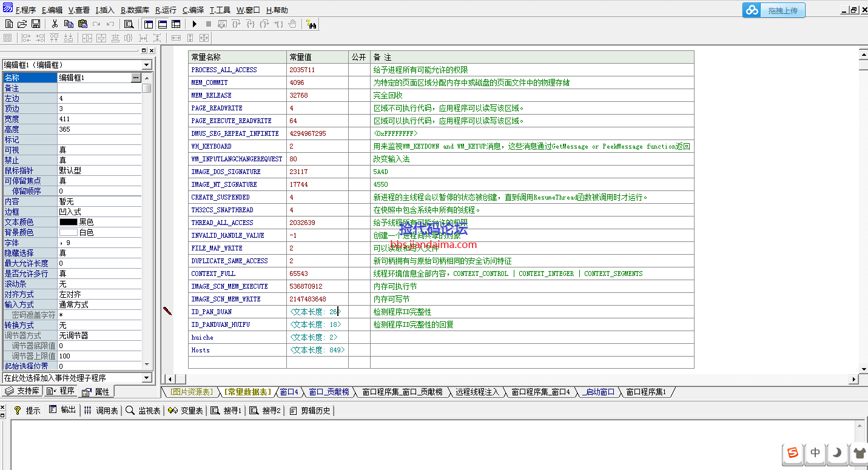Click the 边框 property value 凹入式
This screenshot has height=470, width=868.
pyautogui.click(x=99, y=212)
